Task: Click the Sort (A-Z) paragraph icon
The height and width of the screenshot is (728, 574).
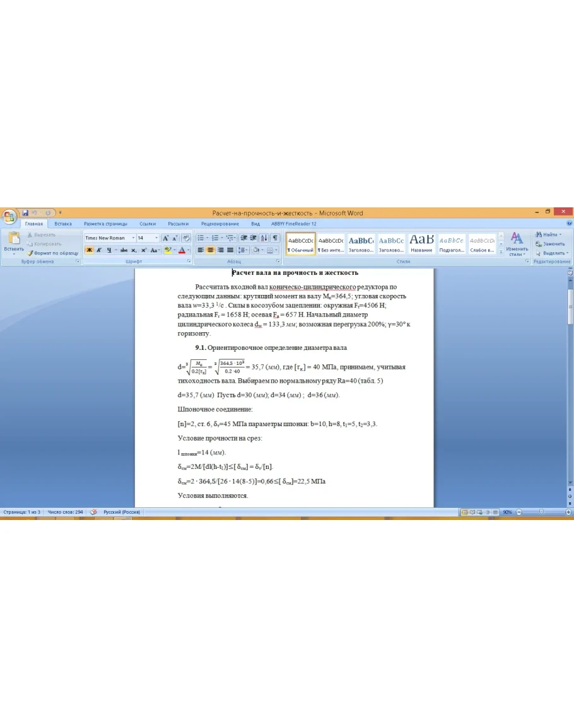Action: point(264,238)
